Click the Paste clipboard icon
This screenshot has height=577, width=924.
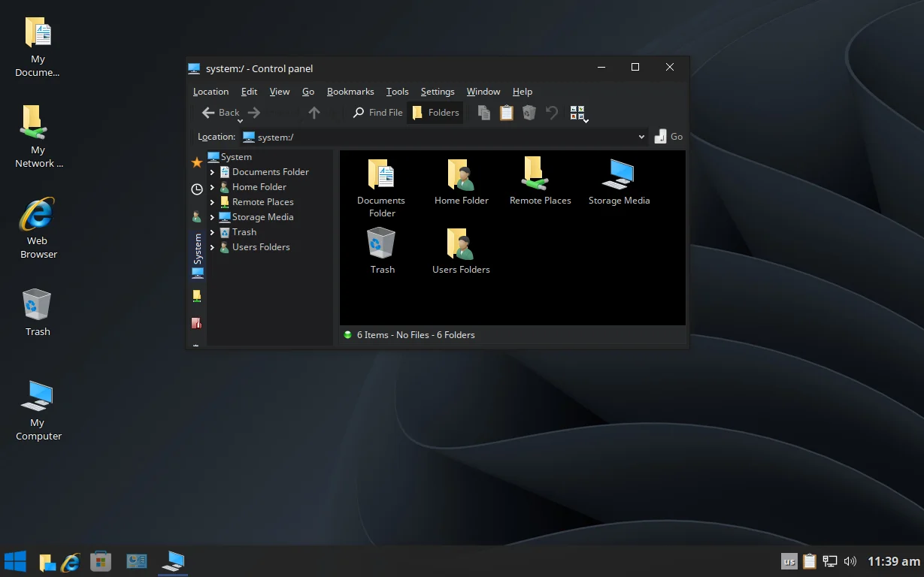506,112
